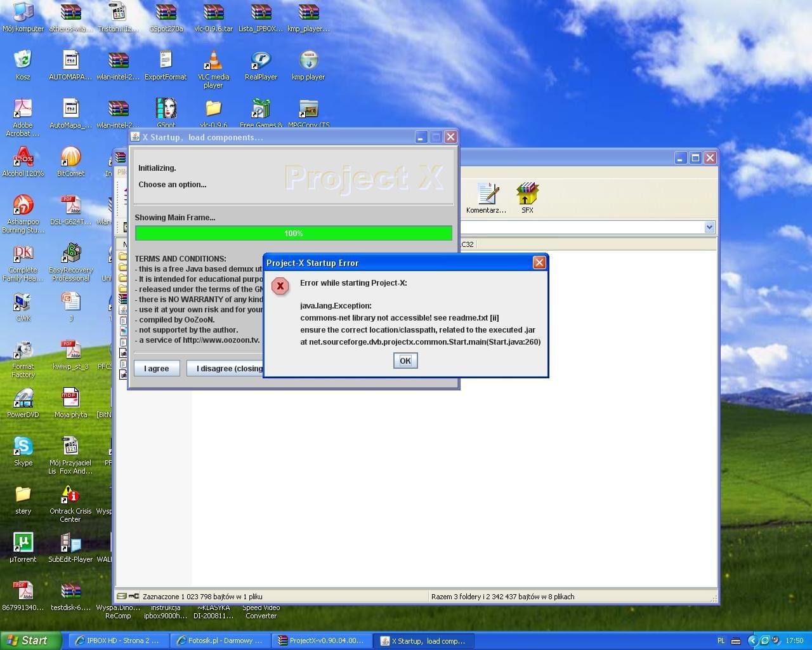Click the CRC32 column header in WinRAR

pyautogui.click(x=467, y=244)
